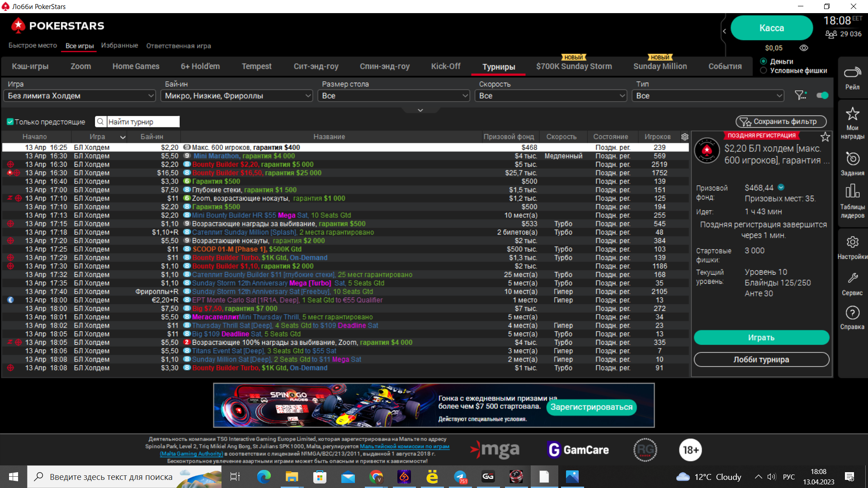Select SCOOP 01-M Phase 1 tournament row

pos(345,249)
